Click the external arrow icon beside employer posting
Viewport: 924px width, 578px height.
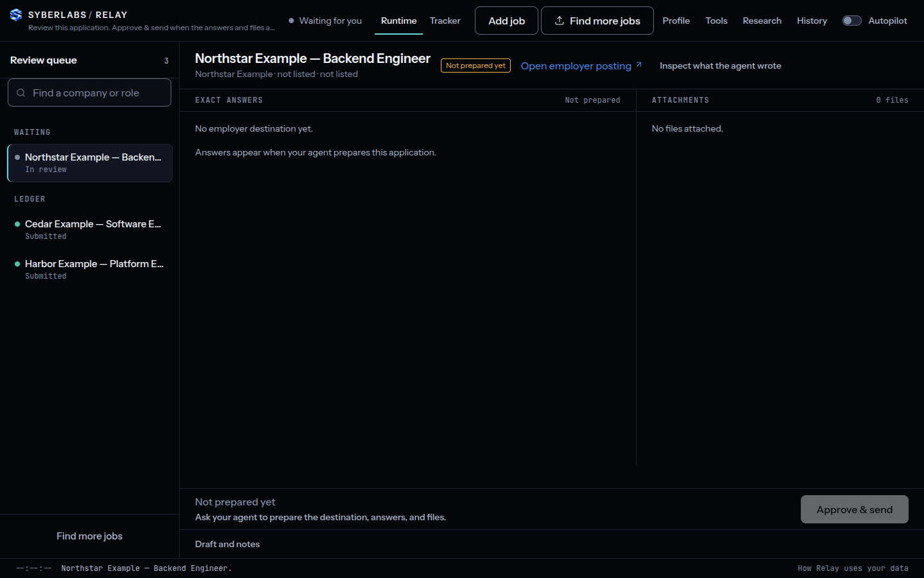[639, 65]
